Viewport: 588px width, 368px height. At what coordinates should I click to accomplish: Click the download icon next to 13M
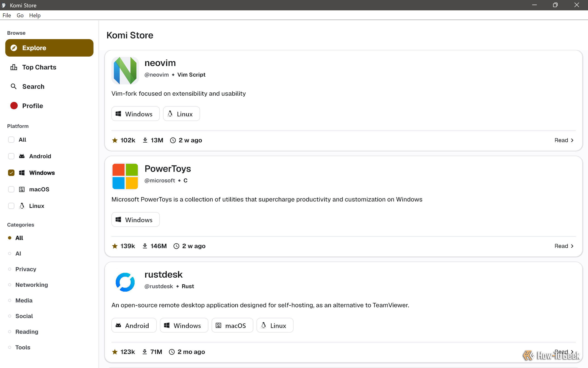click(x=145, y=140)
